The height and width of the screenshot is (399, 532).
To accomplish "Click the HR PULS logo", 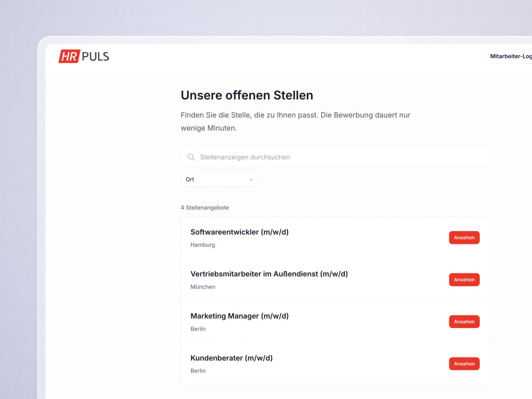I will (x=84, y=56).
